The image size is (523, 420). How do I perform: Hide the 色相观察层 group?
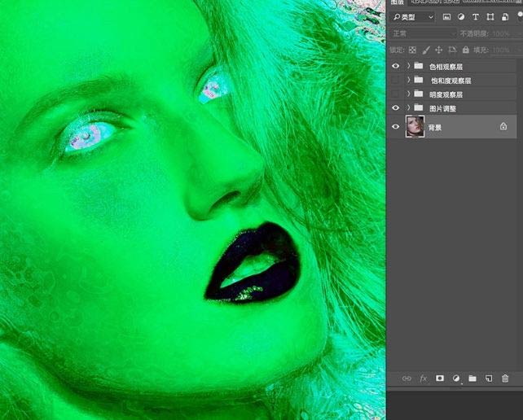(x=396, y=66)
